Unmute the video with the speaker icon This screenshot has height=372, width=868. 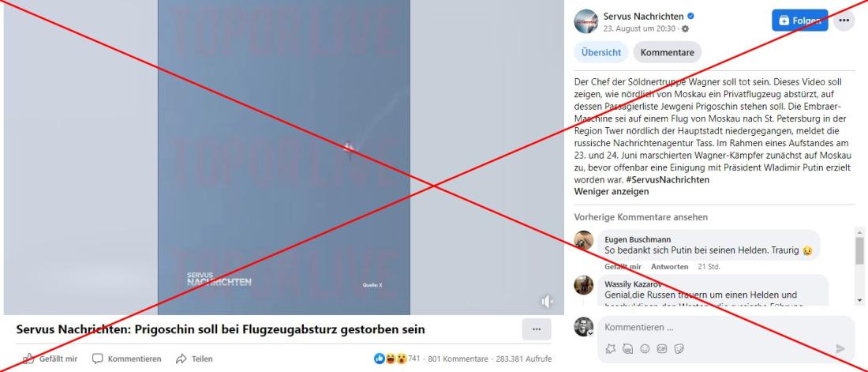pyautogui.click(x=548, y=302)
